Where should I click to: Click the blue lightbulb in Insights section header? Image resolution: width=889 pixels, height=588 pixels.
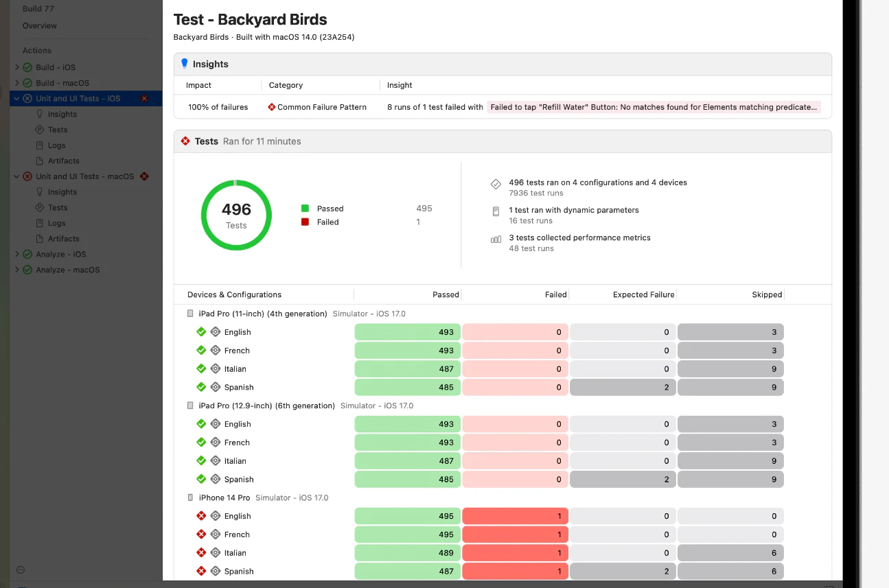click(184, 64)
